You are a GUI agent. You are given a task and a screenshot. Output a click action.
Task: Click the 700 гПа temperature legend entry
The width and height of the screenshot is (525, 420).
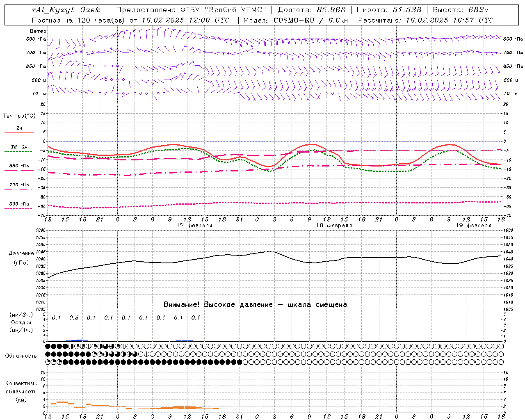[x=19, y=185]
